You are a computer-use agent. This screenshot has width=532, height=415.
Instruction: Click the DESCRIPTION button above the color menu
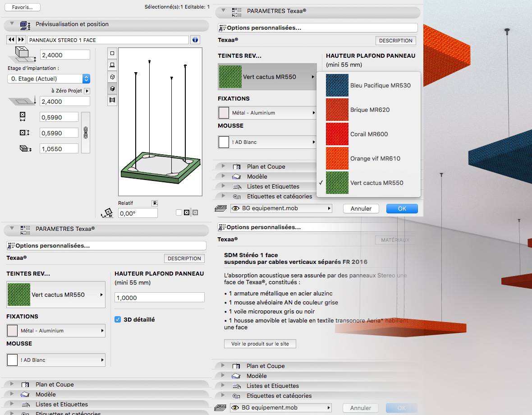click(395, 41)
